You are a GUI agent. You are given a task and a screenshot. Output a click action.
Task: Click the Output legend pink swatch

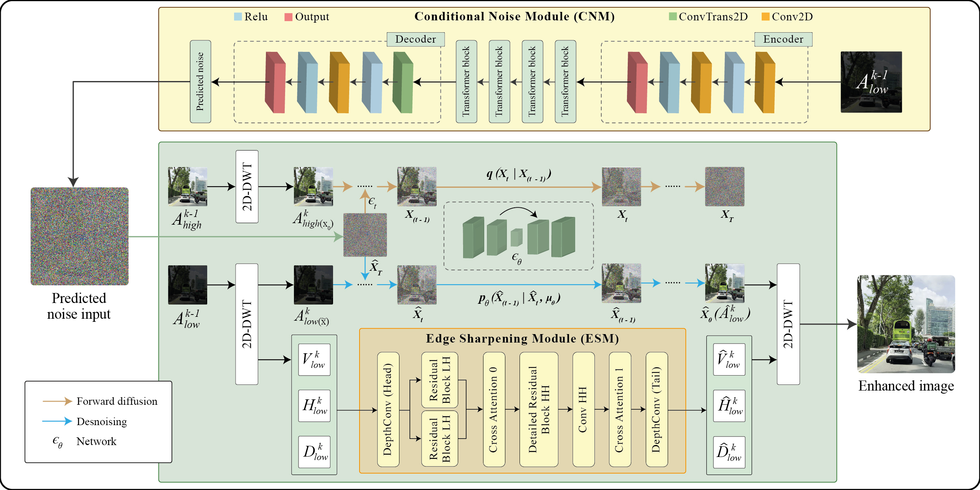click(288, 17)
